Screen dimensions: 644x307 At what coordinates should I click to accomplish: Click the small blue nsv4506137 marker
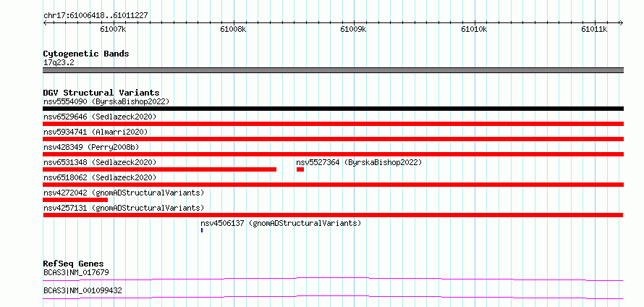tap(202, 230)
